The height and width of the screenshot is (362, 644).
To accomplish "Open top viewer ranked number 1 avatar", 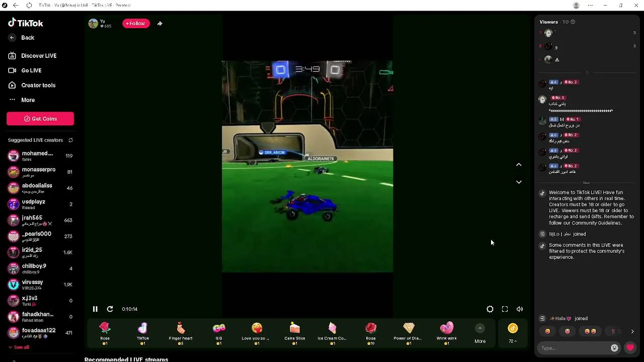I will (x=548, y=33).
